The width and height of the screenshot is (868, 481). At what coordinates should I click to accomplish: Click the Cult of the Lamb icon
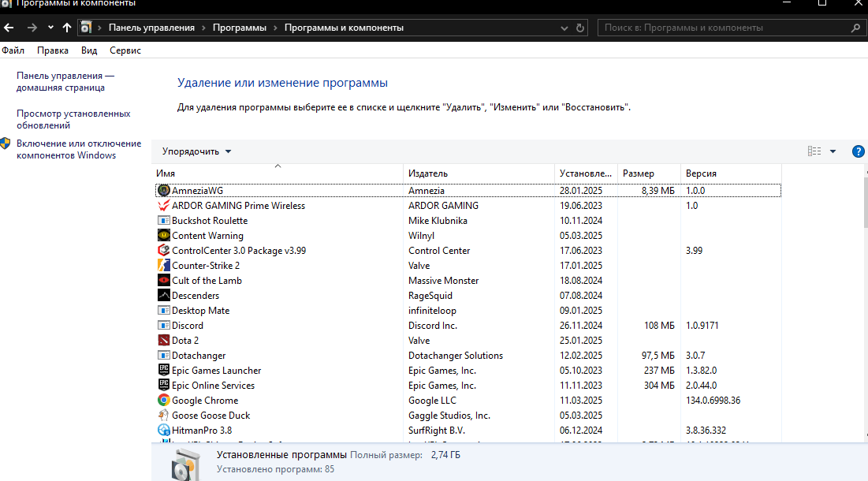[163, 280]
